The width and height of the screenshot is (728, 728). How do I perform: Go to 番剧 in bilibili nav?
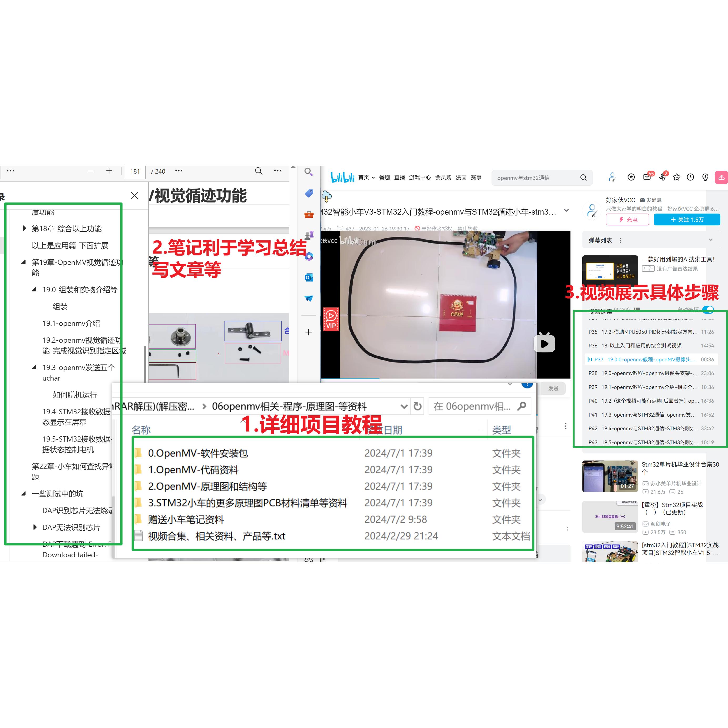tap(384, 177)
